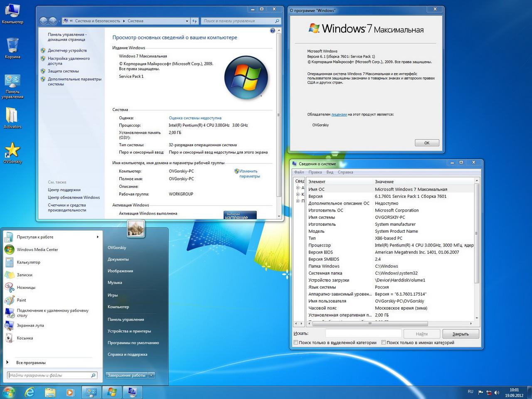
Task: Open the Защита системы link
Action: click(x=63, y=71)
